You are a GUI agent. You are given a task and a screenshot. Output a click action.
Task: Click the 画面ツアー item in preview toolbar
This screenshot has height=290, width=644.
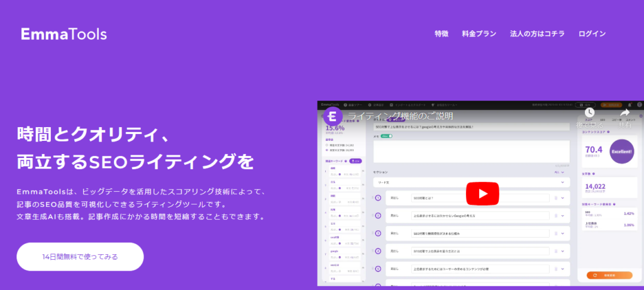coord(353,105)
